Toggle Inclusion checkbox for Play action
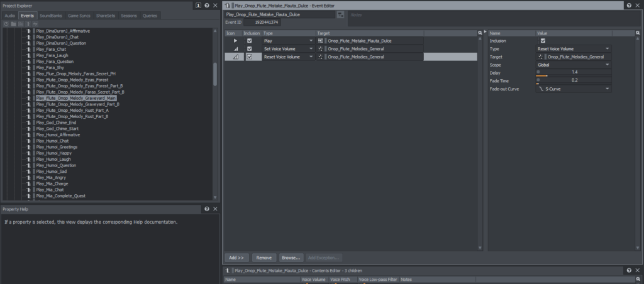The height and width of the screenshot is (284, 644). [x=250, y=41]
